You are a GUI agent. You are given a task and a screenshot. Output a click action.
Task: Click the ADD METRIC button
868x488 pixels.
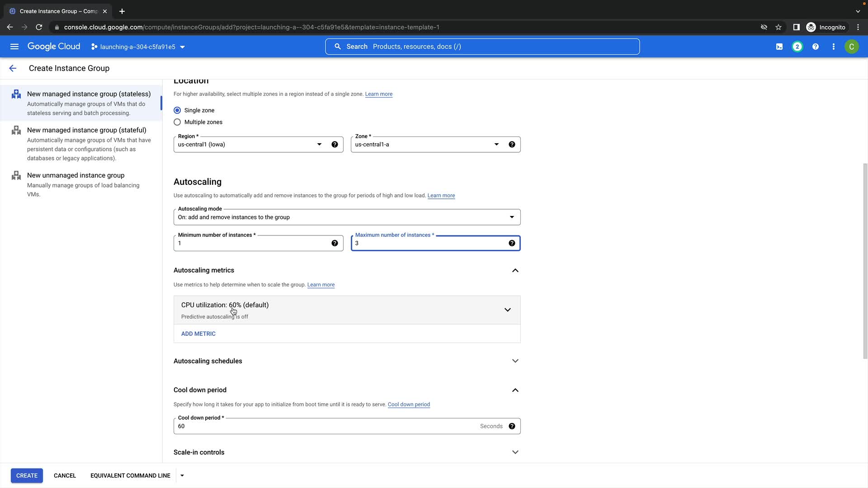coord(198,334)
